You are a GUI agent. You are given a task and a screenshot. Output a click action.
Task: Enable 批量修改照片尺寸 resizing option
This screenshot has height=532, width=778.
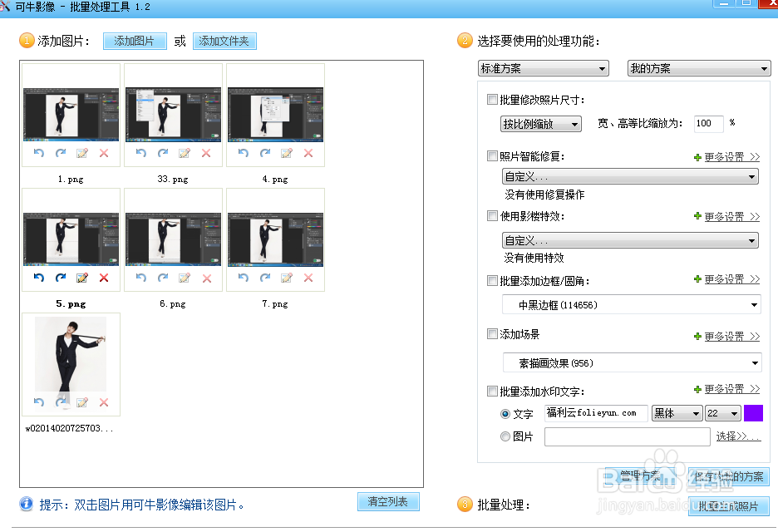(x=490, y=99)
